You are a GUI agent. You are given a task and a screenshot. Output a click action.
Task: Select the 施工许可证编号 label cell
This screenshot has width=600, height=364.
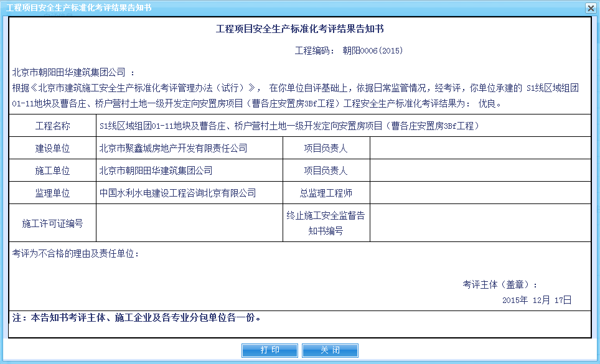coord(52,223)
